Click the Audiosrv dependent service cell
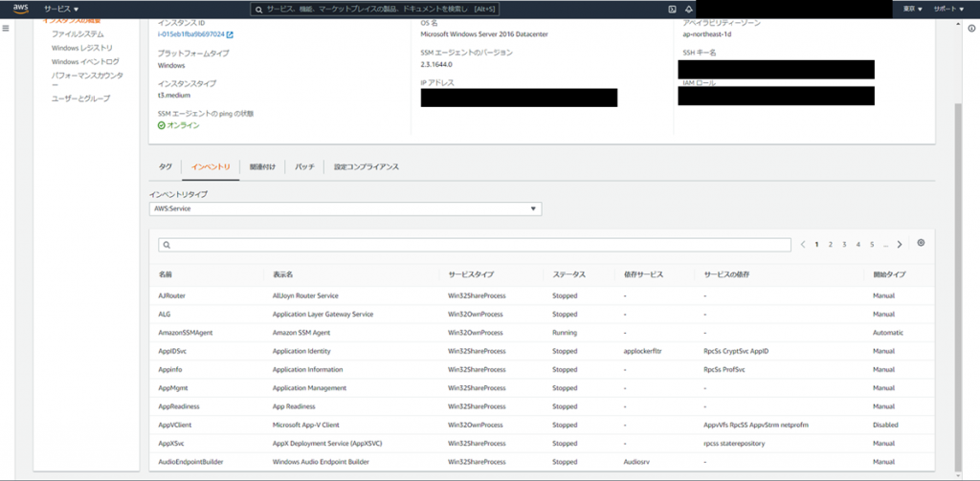The width and height of the screenshot is (980, 481). 637,462
